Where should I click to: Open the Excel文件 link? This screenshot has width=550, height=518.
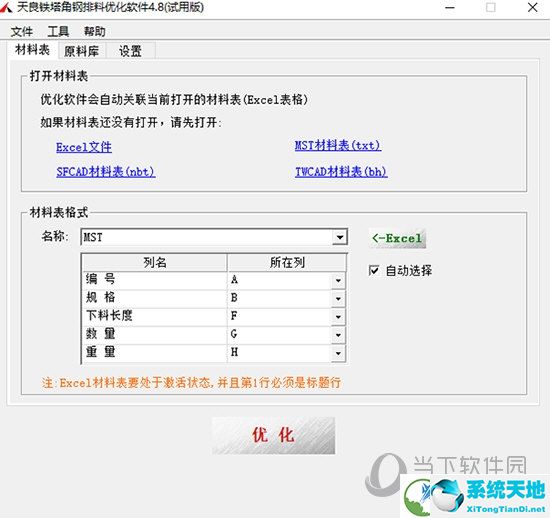point(84,147)
